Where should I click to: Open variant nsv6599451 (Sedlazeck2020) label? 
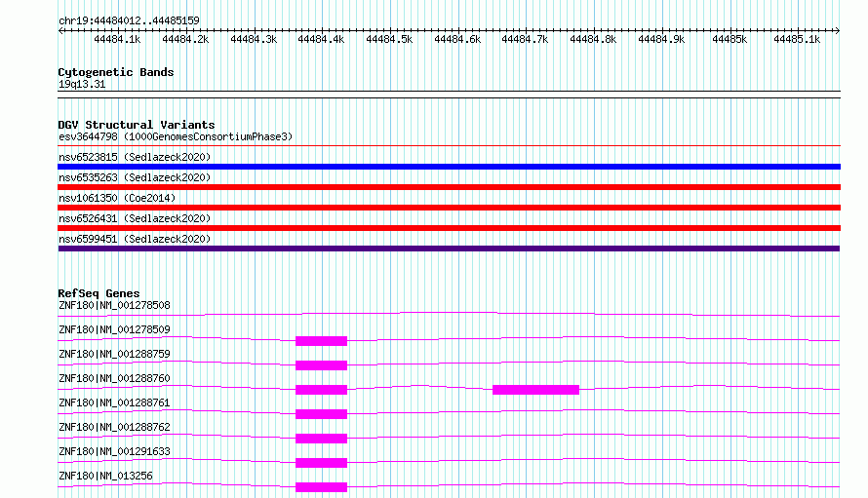tap(135, 239)
